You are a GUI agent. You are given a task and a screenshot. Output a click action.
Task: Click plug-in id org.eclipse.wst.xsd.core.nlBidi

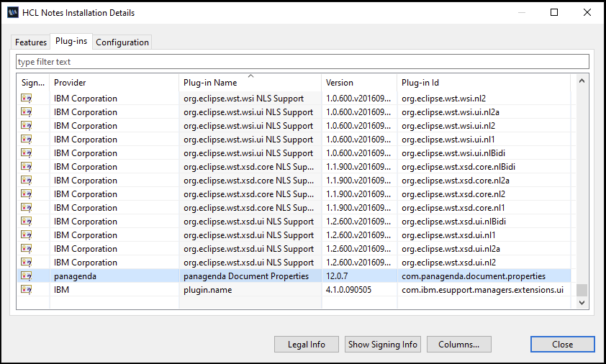458,167
